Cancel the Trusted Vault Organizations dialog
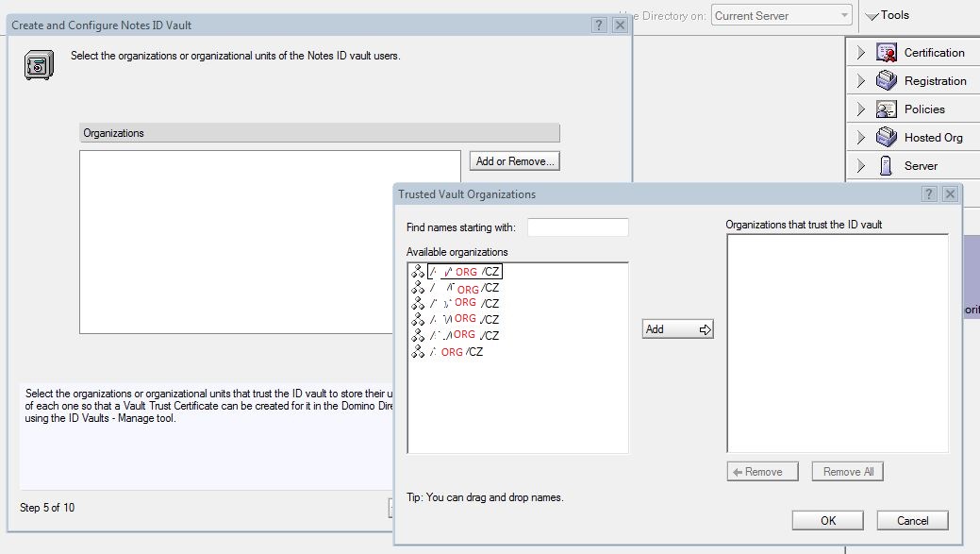Image resolution: width=980 pixels, height=554 pixels. coord(912,520)
